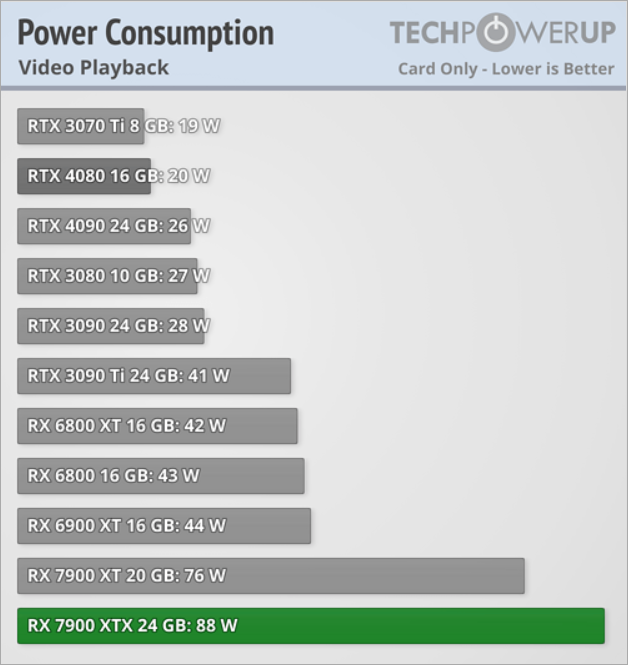Click the RX 7900 XT 20 GB bar
628x665 pixels.
click(271, 576)
